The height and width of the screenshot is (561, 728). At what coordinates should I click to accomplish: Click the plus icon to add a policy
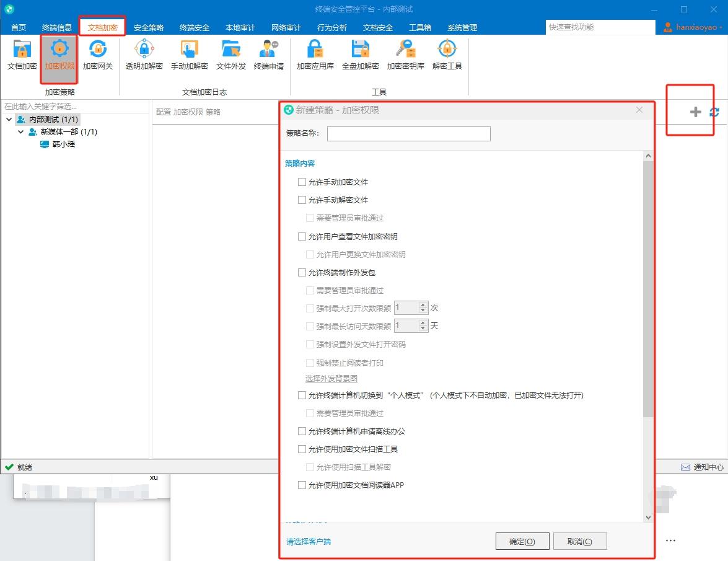click(x=695, y=112)
